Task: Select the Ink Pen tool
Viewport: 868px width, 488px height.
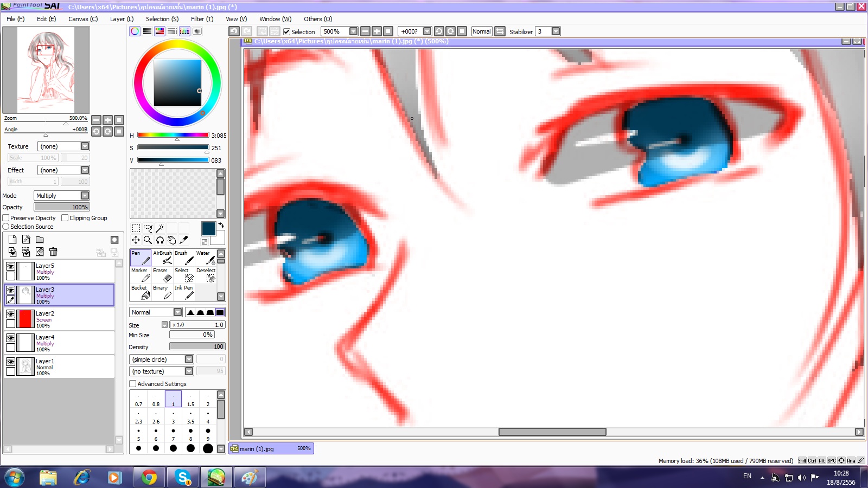Action: [x=184, y=292]
